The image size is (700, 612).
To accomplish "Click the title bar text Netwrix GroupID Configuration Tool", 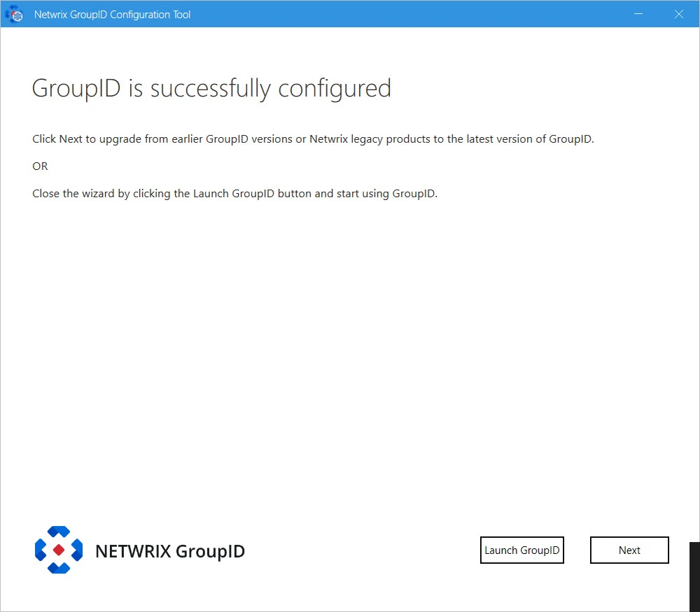I will (111, 14).
